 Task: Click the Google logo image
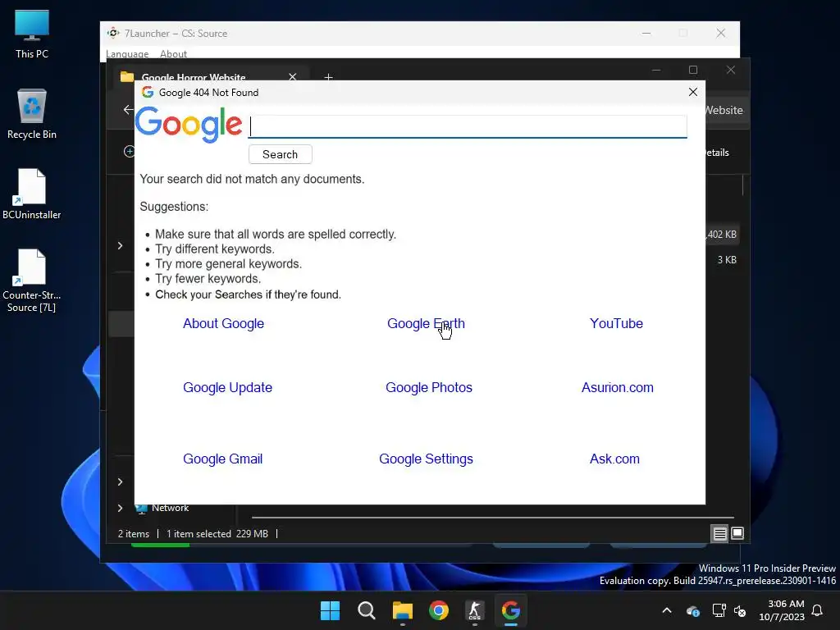(189, 125)
